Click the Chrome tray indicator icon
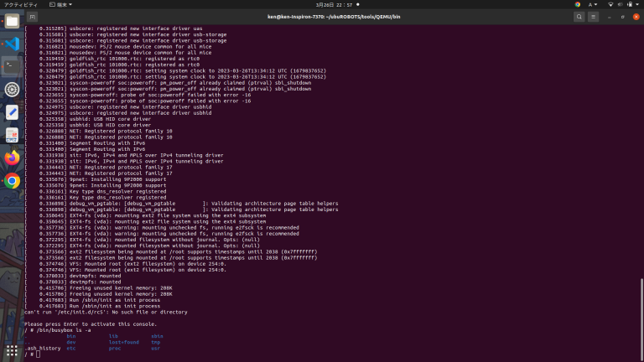The height and width of the screenshot is (362, 644). pyautogui.click(x=578, y=4)
